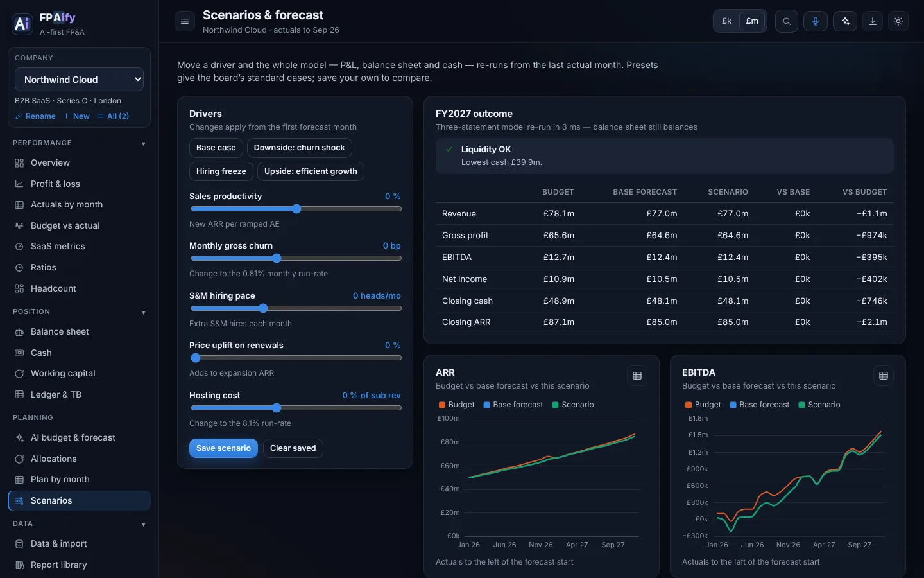Click the Ledger & TB sidebar icon

pos(19,395)
